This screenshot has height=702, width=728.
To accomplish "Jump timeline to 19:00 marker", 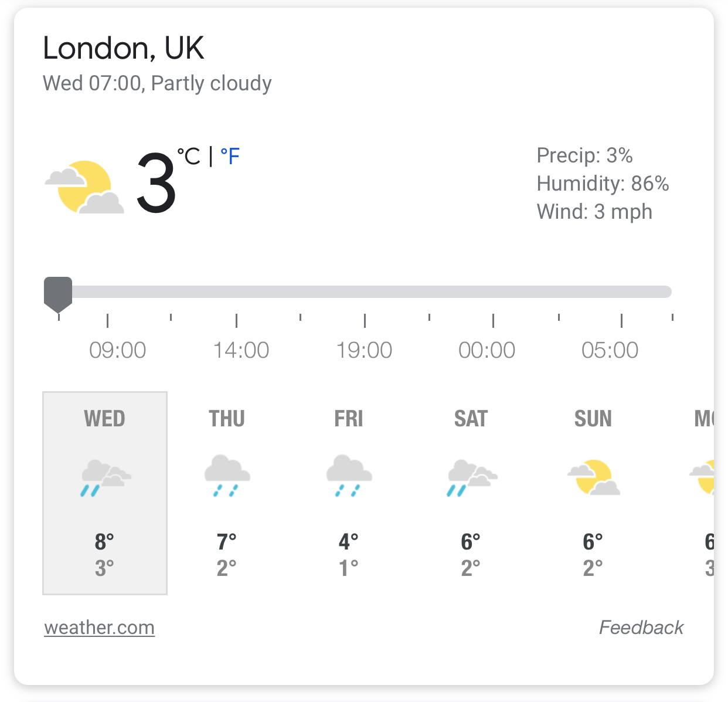I will [x=365, y=291].
